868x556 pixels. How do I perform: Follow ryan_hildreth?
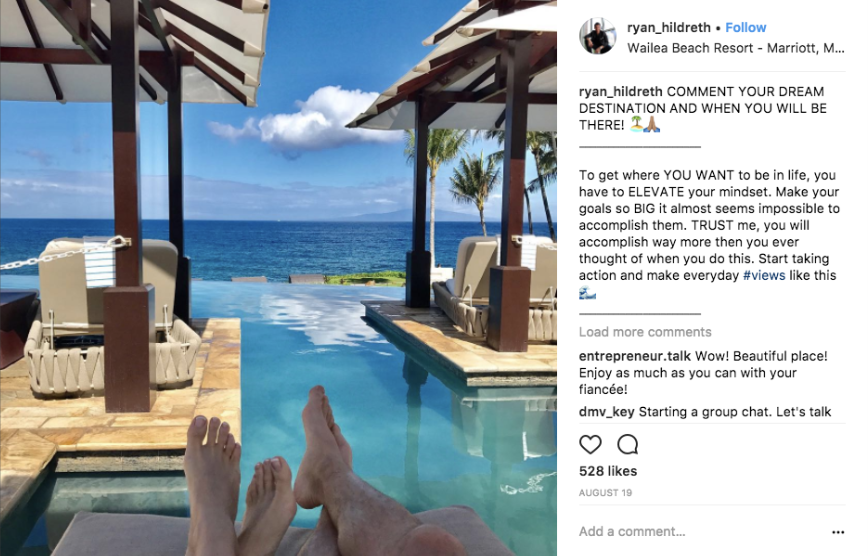pyautogui.click(x=746, y=28)
